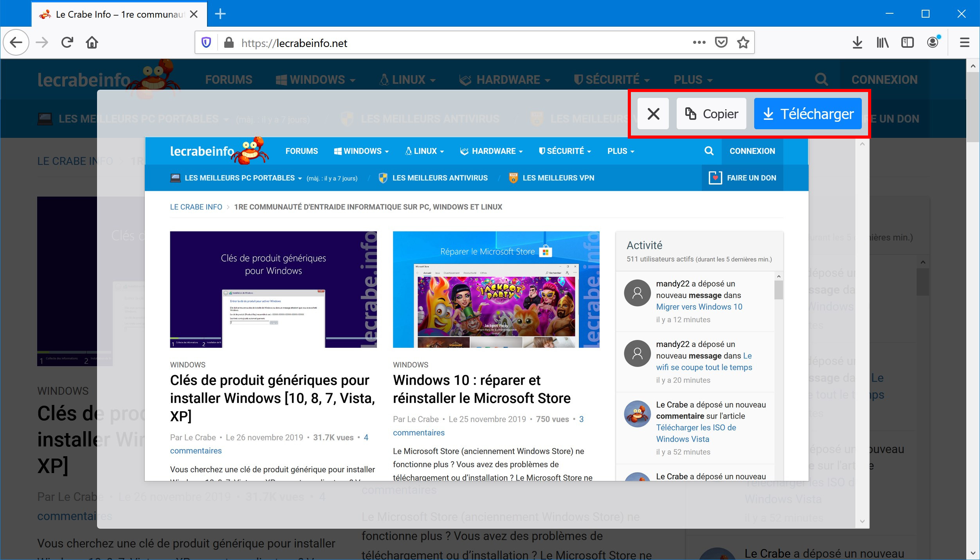Image resolution: width=980 pixels, height=560 pixels.
Task: Click the screenshot preview vertical scrollbar down arrow
Action: [862, 522]
